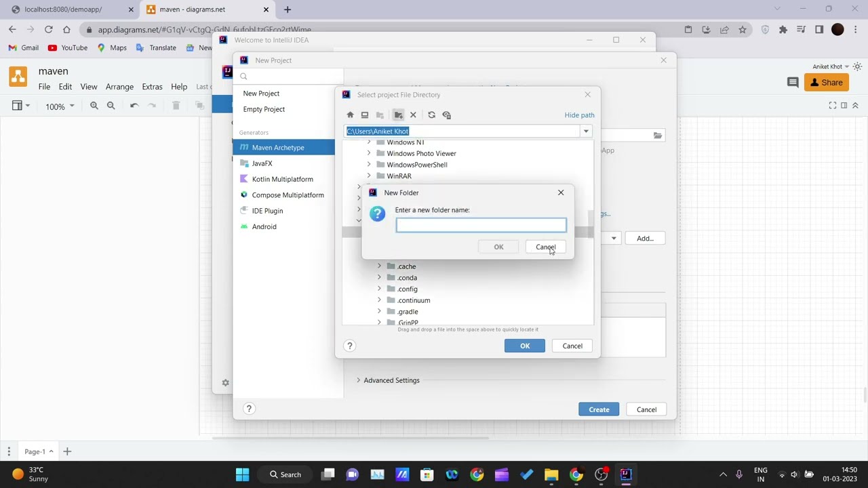Open the 100% zoom dropdown in diagrams.net
The width and height of the screenshot is (868, 488).
(x=60, y=106)
